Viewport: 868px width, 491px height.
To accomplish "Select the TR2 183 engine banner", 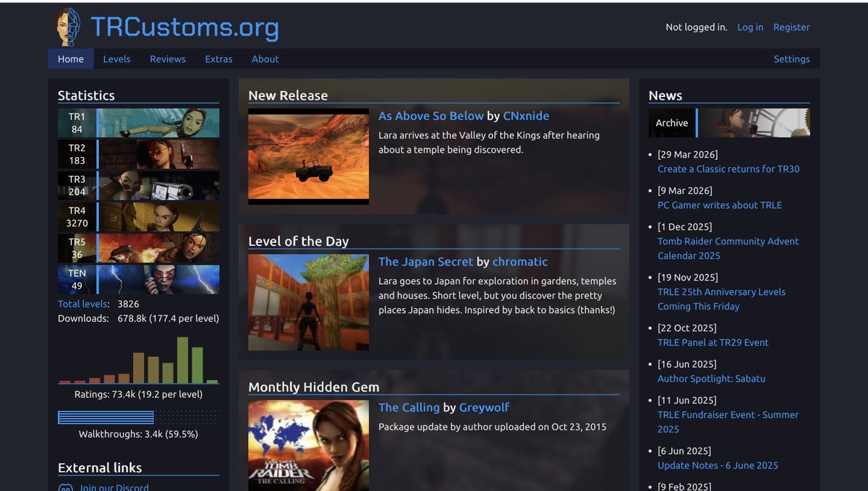I will (138, 154).
